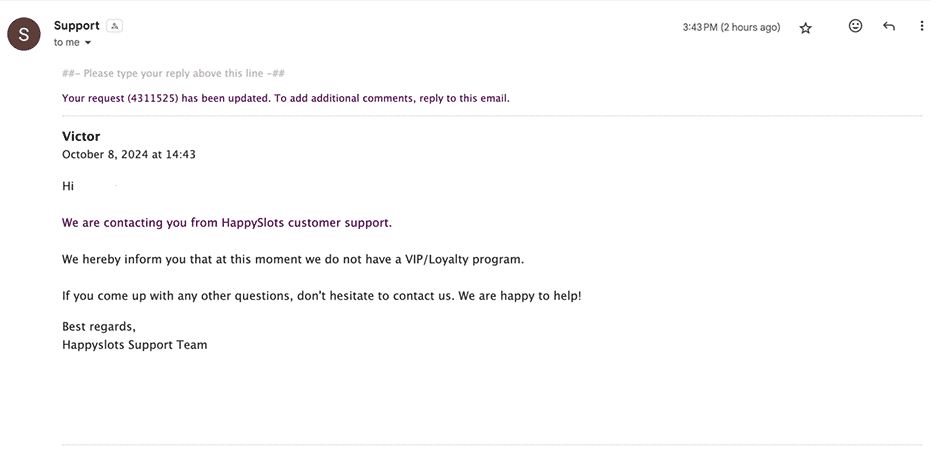The image size is (942, 451).
Task: Add an emoji reaction to the email
Action: tap(855, 27)
